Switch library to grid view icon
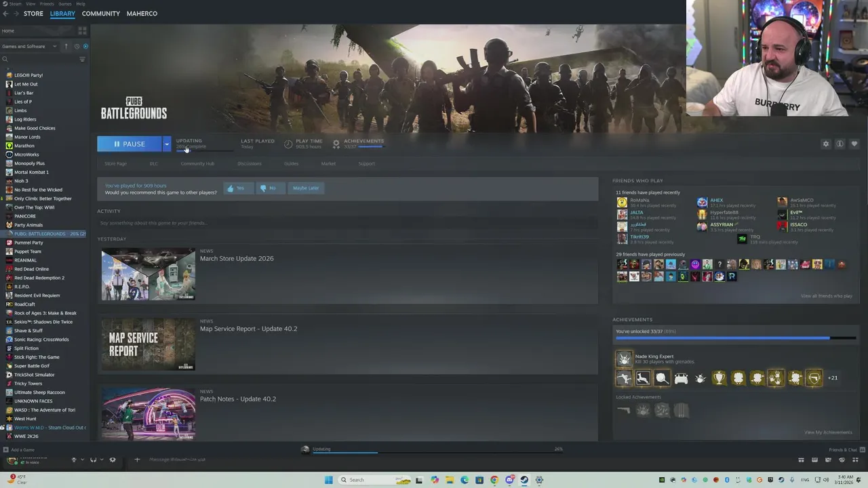This screenshot has width=868, height=488. coord(82,30)
